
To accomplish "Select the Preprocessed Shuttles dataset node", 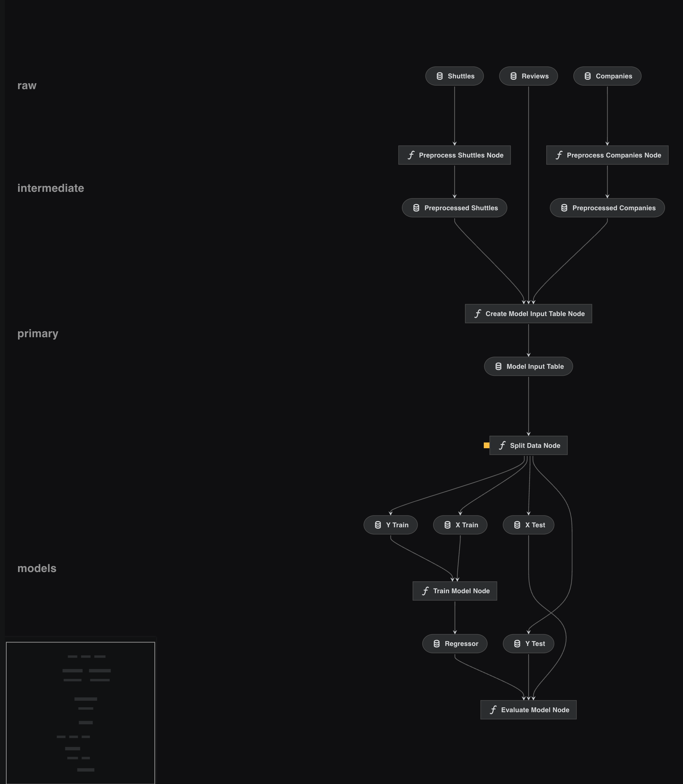I will pyautogui.click(x=456, y=208).
